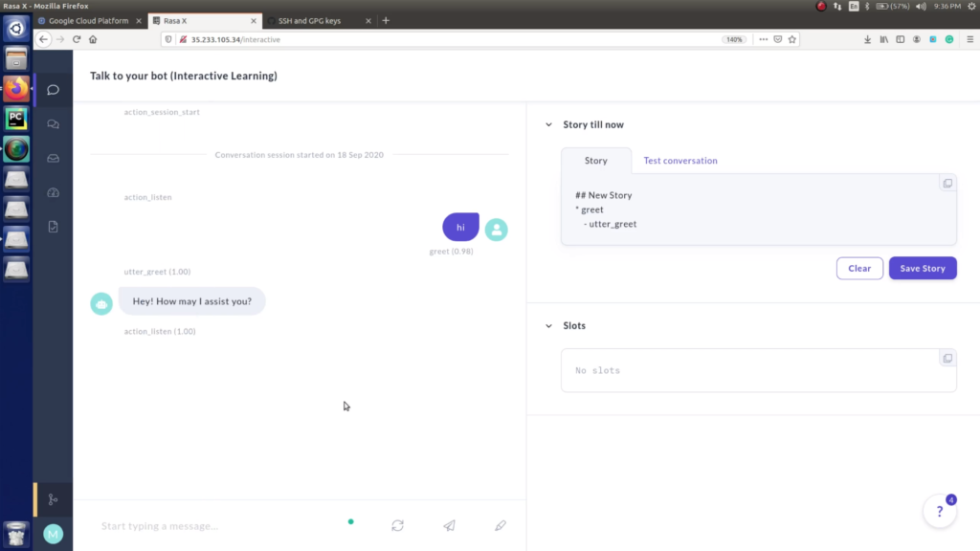
Task: Open the Conversations section in the sidebar
Action: coord(55,122)
